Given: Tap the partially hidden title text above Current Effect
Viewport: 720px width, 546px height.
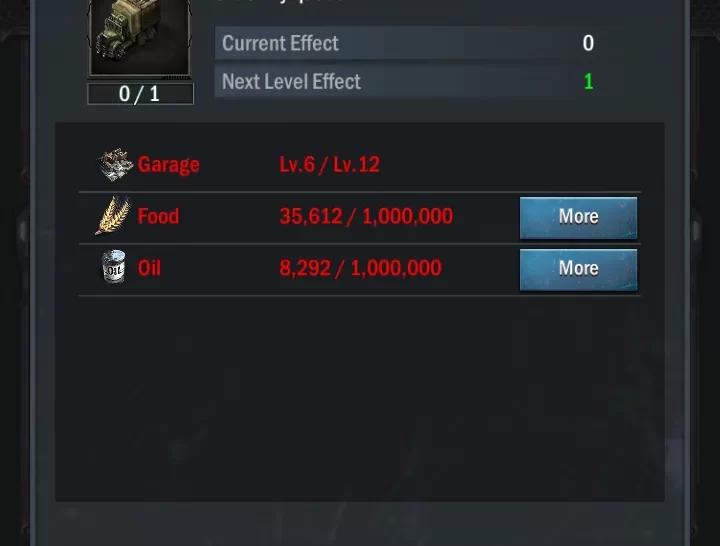Looking at the screenshot, I should [x=279, y=1].
